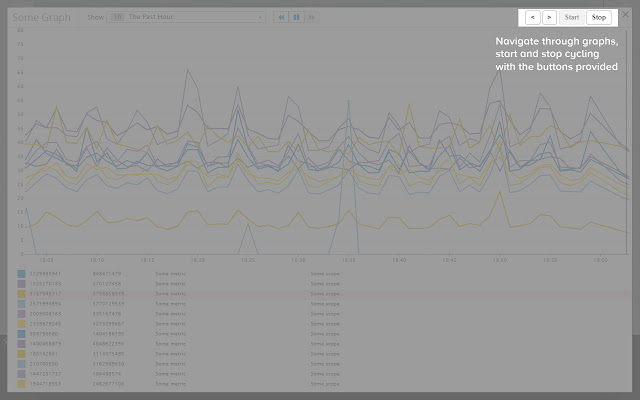Click value 164488574 in the legend

(107, 374)
